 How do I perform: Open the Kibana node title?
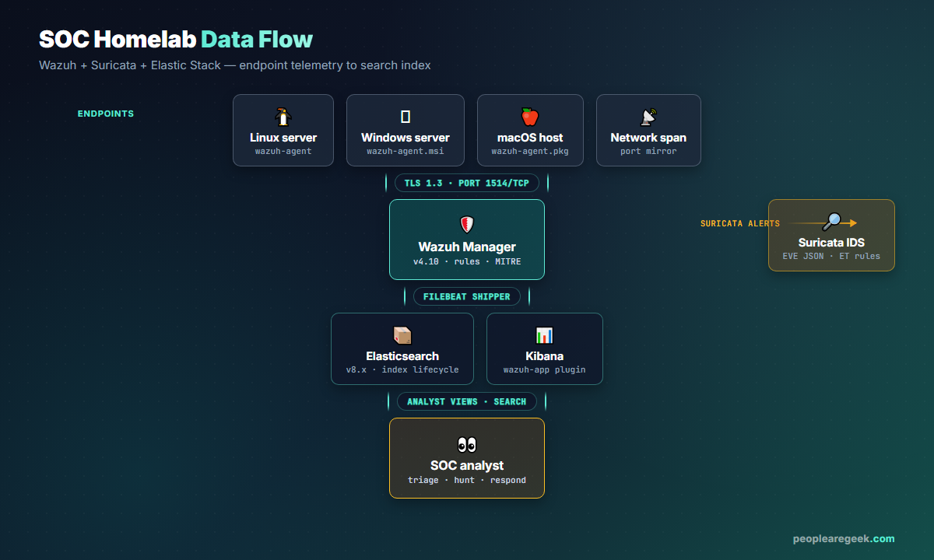coord(545,356)
